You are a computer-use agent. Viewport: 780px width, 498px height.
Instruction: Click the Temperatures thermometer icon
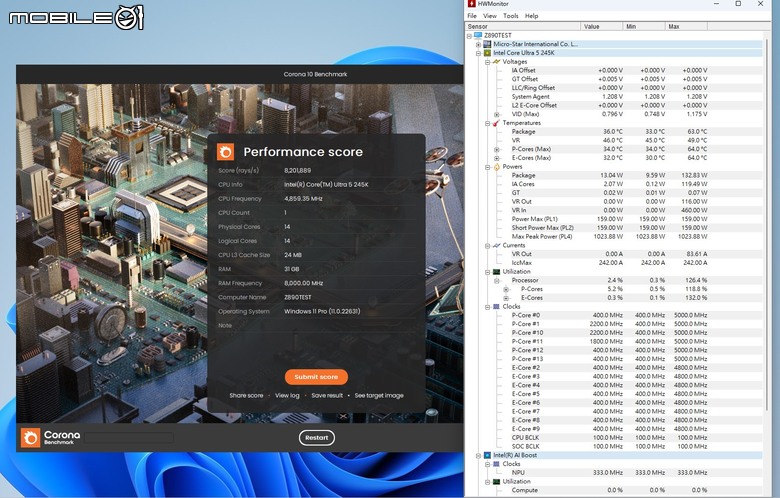coord(496,123)
